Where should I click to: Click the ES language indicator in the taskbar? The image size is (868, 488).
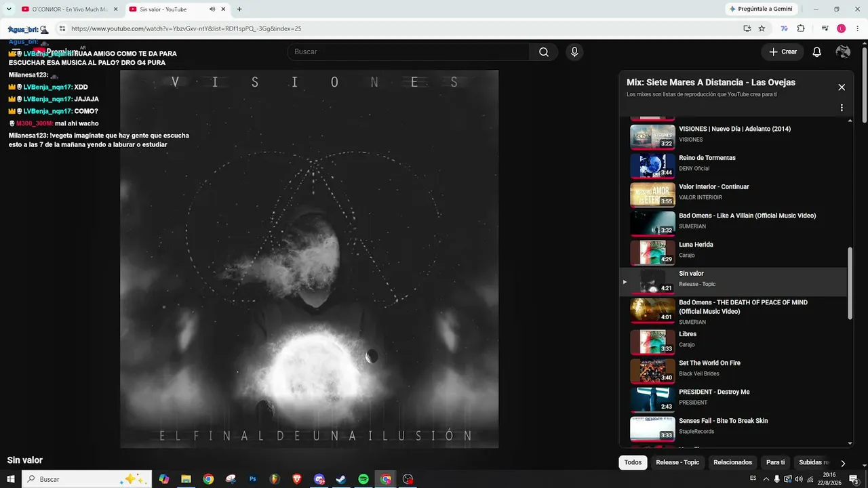pos(753,479)
